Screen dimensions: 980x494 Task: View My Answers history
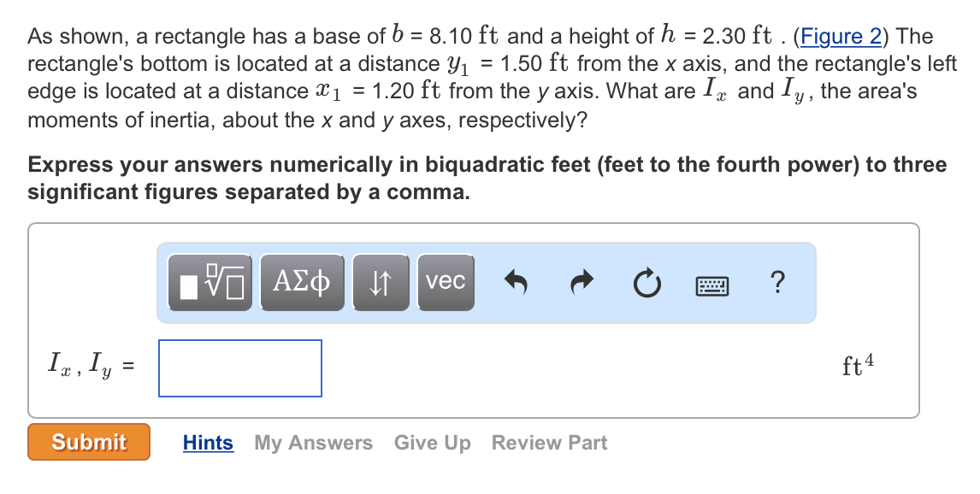coord(313,442)
